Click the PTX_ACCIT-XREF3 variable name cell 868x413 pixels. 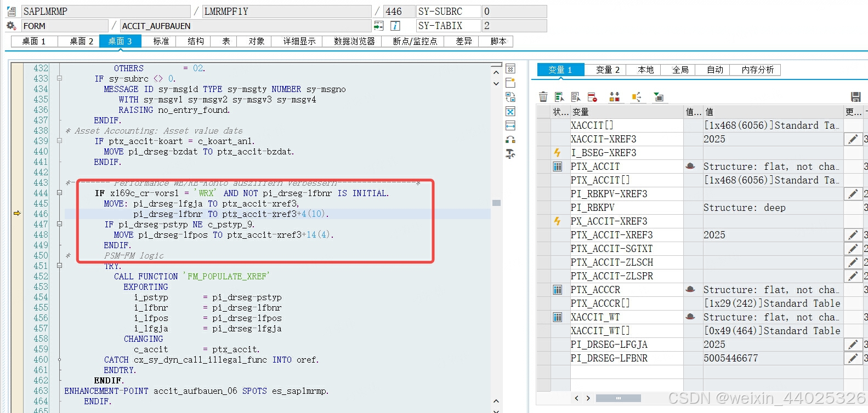627,235
